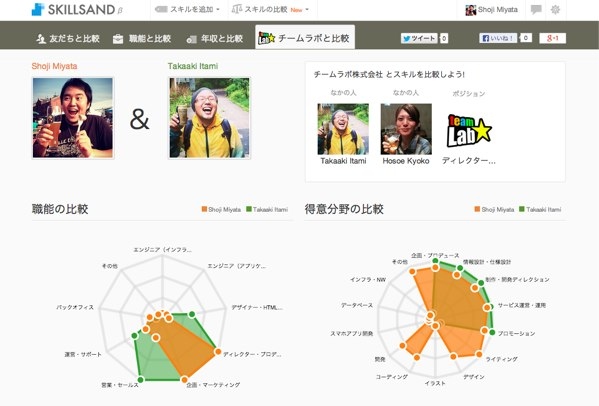
Task: Click Takaaki Itami large profile photo
Action: click(209, 118)
